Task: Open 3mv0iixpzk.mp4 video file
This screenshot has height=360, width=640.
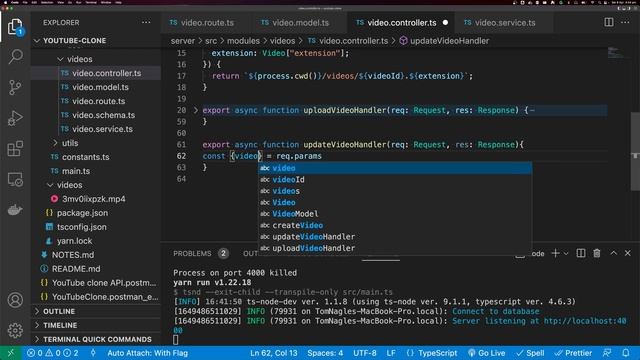Action: (93, 199)
